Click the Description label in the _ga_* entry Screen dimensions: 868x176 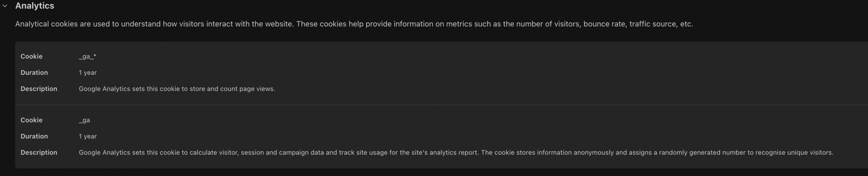[x=39, y=89]
